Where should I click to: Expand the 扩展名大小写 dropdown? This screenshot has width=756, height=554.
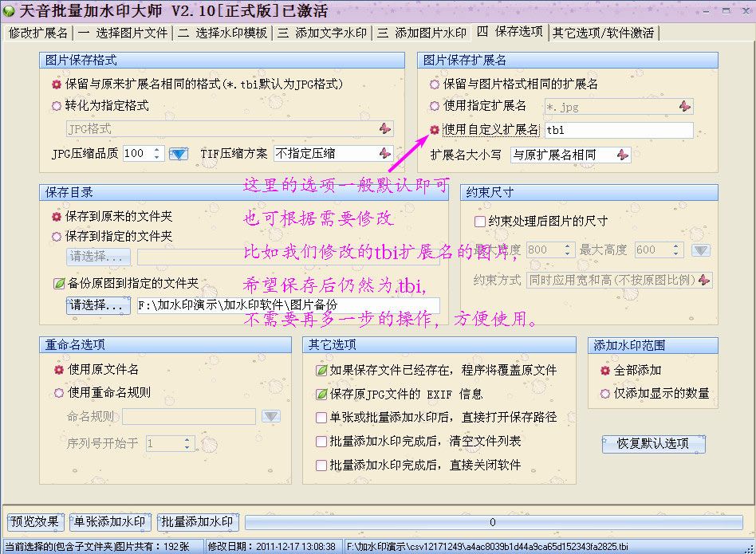569,155
